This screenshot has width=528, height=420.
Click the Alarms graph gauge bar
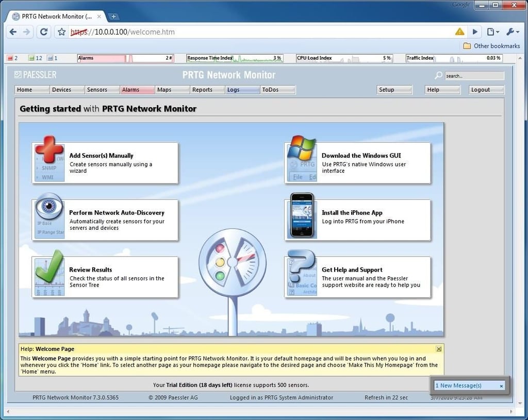pos(126,58)
